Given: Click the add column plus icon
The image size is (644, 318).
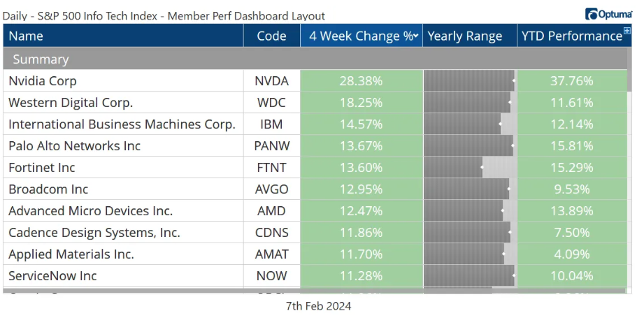Looking at the screenshot, I should click(x=627, y=33).
